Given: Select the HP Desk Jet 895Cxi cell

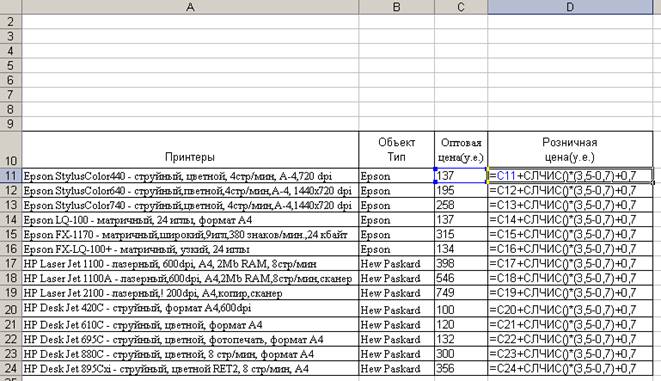Looking at the screenshot, I should pyautogui.click(x=190, y=368).
